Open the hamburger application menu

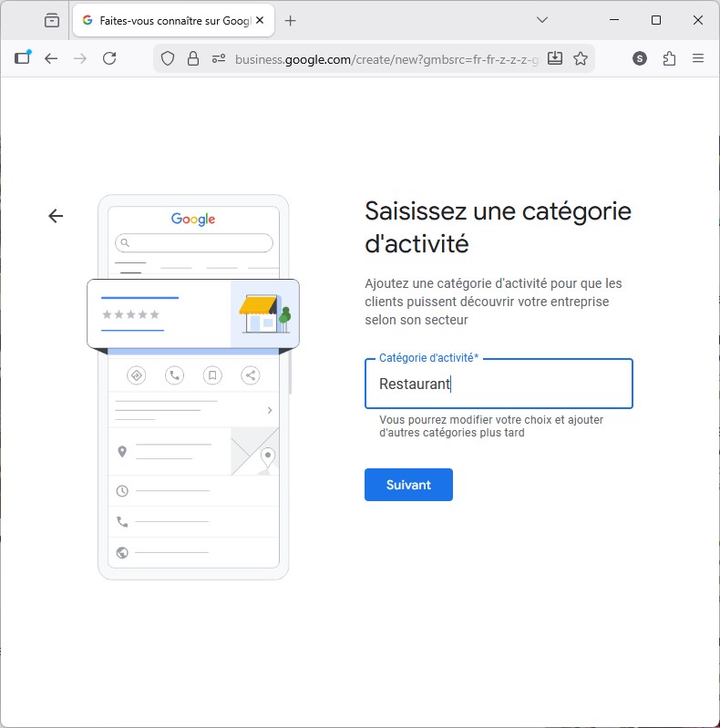698,58
